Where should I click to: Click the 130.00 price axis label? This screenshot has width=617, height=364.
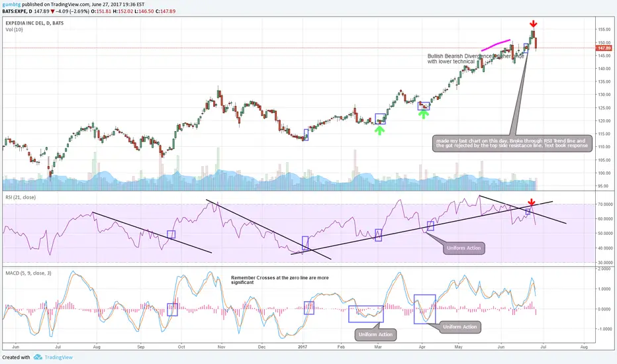click(x=604, y=95)
